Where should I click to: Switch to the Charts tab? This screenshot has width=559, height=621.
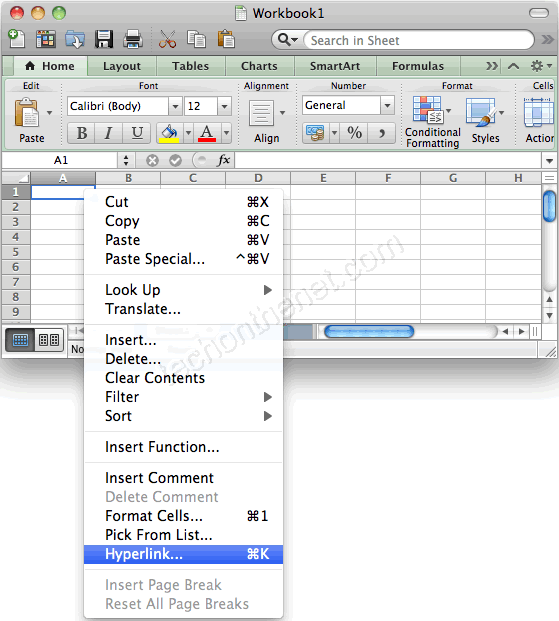coord(259,66)
